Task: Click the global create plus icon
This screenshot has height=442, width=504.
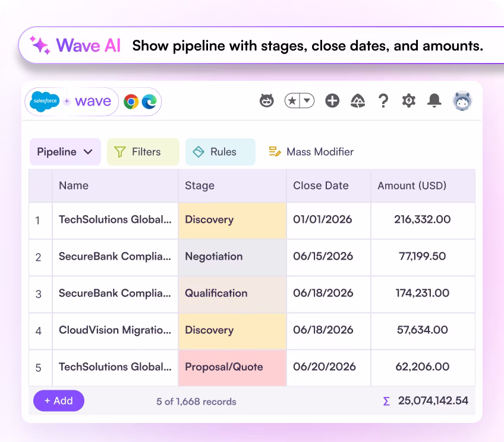Action: 332,101
